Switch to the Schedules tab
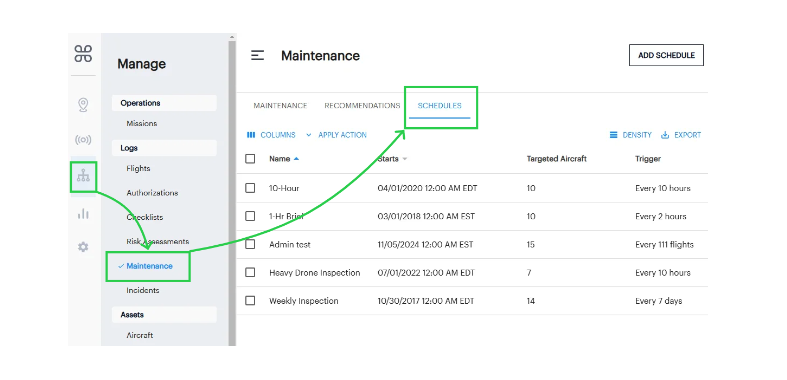 pos(439,106)
